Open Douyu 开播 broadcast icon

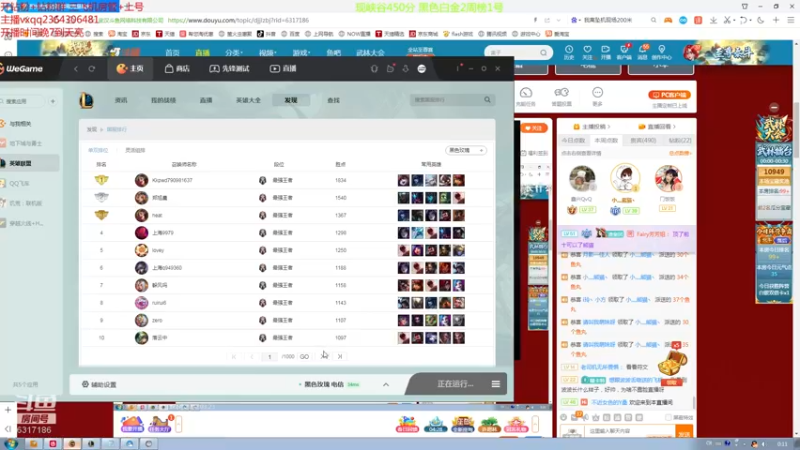click(x=606, y=52)
